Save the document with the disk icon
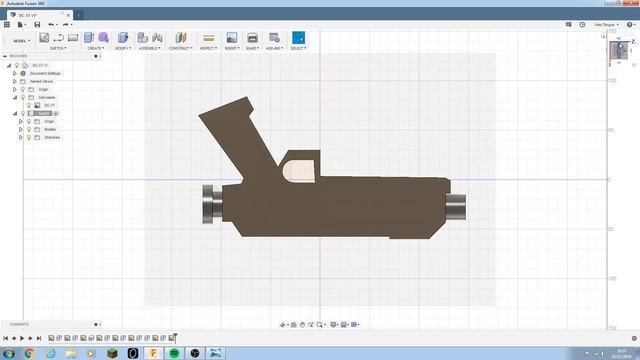The width and height of the screenshot is (640, 360). pos(37,25)
